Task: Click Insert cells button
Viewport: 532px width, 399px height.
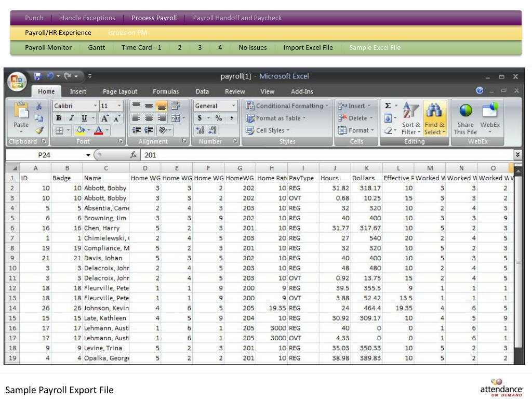Action: (354, 106)
